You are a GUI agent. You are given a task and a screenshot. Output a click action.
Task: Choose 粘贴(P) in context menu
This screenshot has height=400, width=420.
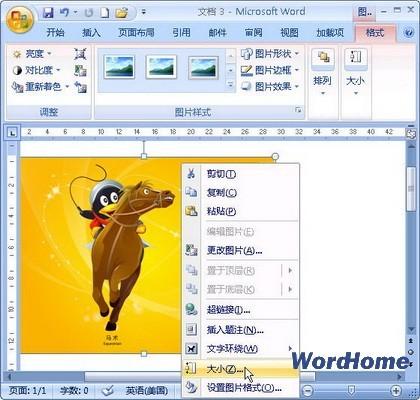(x=240, y=211)
